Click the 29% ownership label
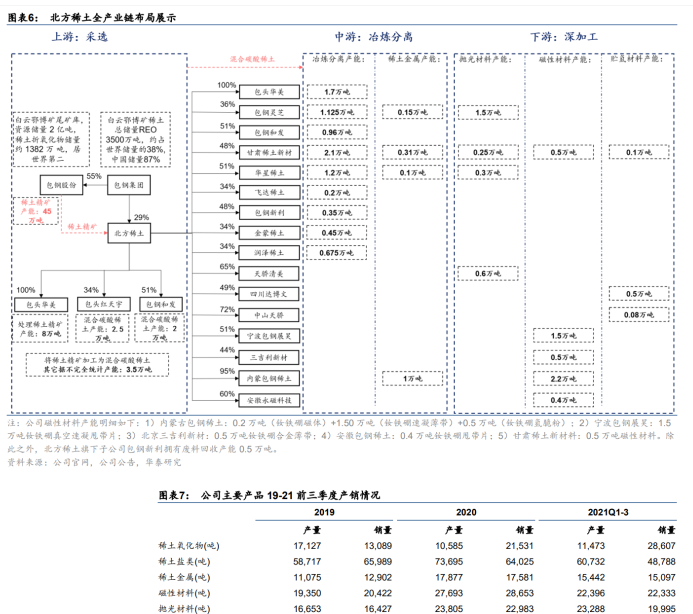 (141, 217)
